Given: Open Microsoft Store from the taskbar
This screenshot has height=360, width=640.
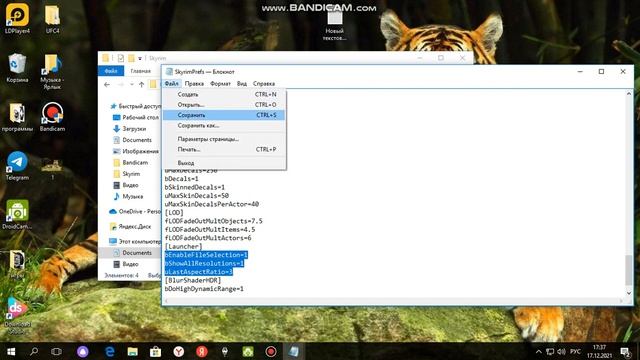Looking at the screenshot, I should (x=155, y=351).
